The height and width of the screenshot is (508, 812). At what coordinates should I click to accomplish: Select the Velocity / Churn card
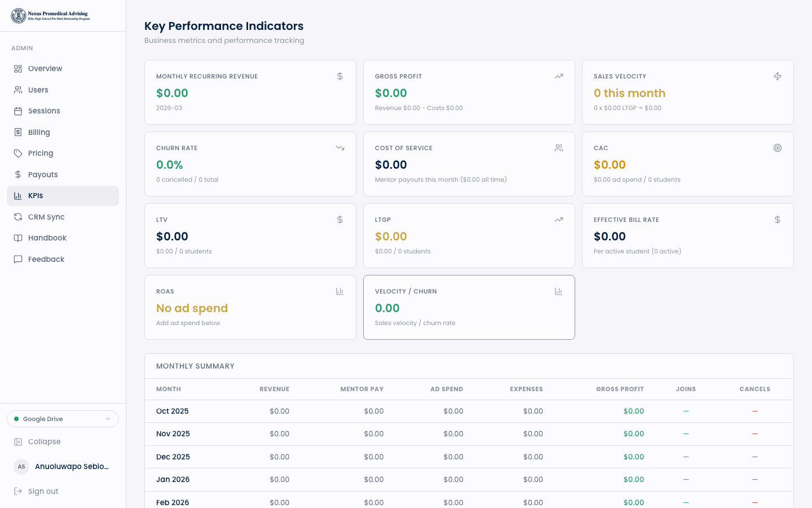point(469,307)
